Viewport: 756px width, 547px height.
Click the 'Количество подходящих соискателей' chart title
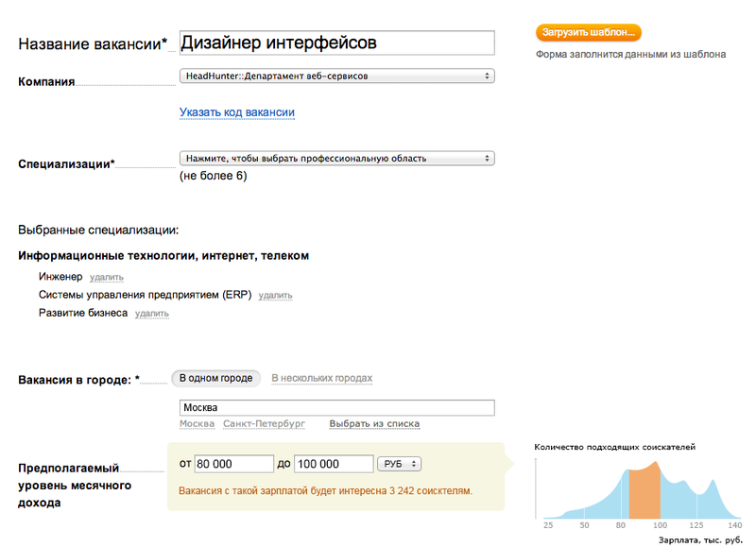point(615,447)
